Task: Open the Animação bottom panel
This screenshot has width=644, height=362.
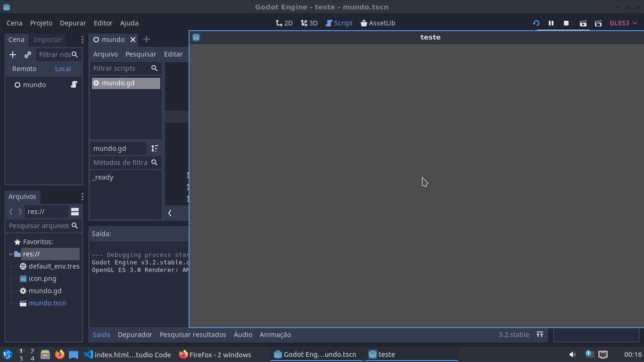Action: tap(275, 335)
